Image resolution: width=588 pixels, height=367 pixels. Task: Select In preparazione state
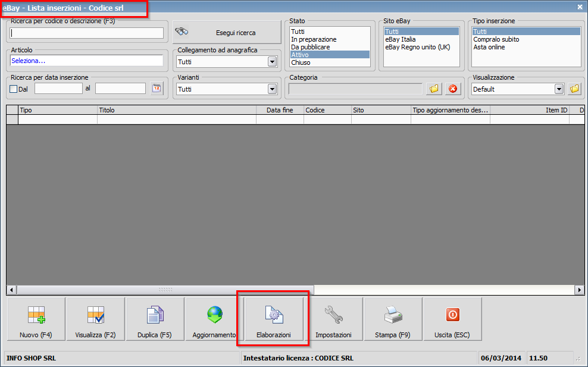[330, 39]
